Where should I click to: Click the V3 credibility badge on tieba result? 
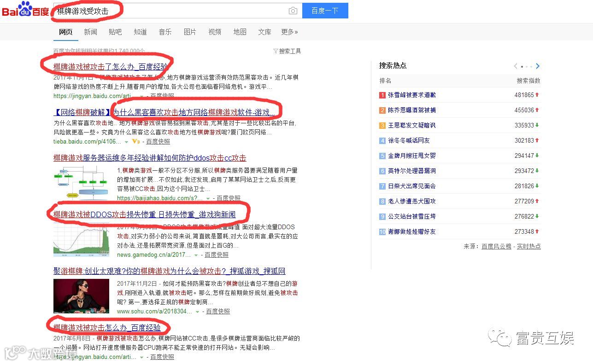click(x=135, y=141)
